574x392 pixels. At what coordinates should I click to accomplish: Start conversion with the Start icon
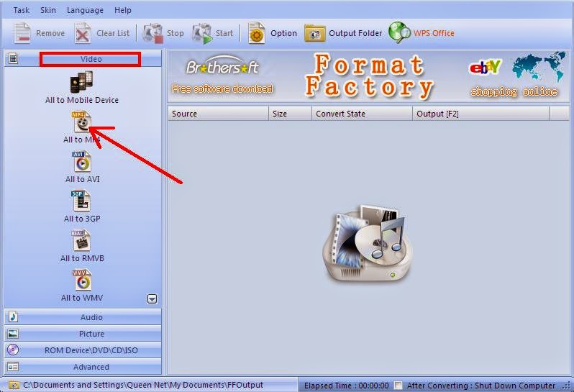[201, 33]
